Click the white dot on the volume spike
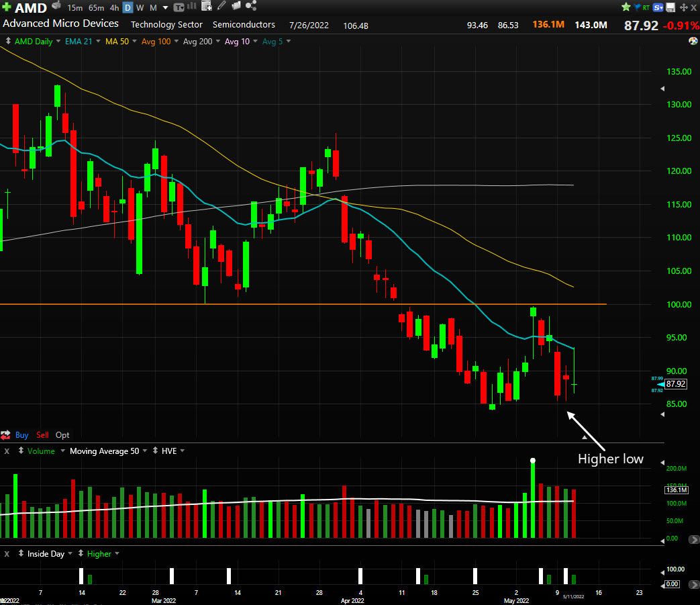Screen dimensions: 700x605 [533, 461]
